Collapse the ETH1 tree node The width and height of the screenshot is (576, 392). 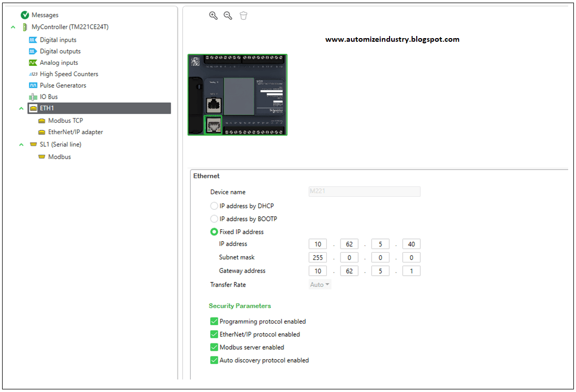(21, 108)
